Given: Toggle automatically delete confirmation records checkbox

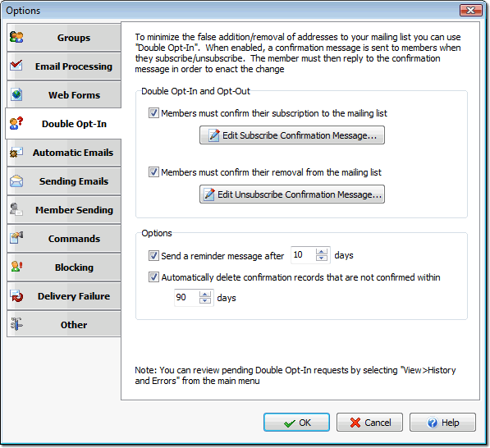Looking at the screenshot, I should pyautogui.click(x=153, y=277).
